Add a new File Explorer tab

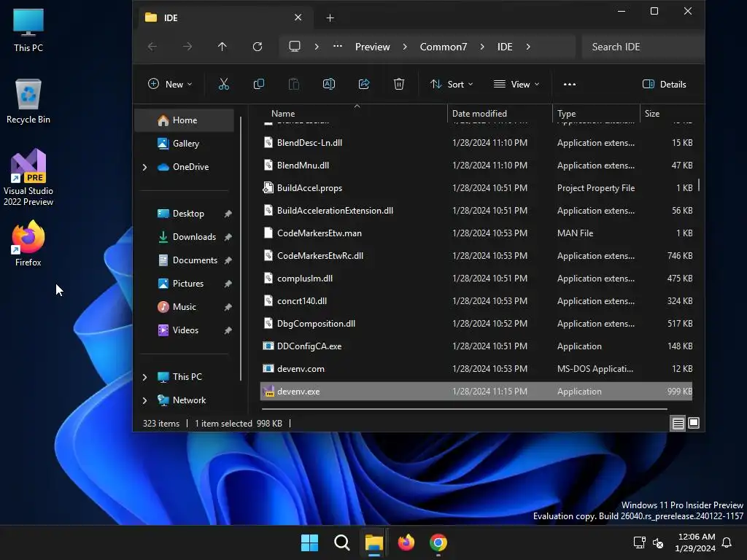pos(330,18)
